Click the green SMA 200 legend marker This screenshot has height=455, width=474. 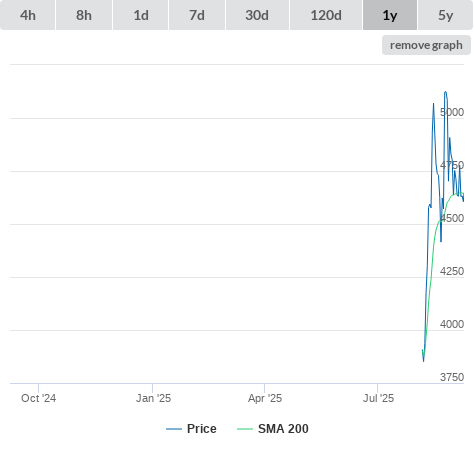(245, 429)
